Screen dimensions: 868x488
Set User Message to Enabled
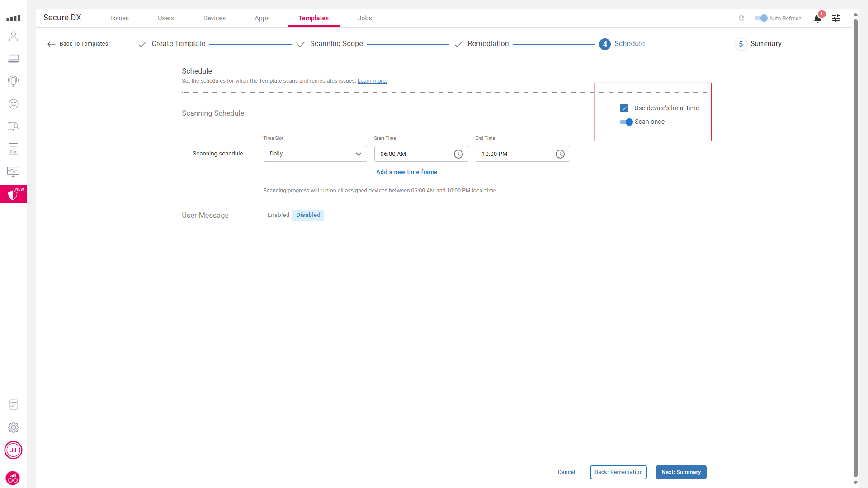click(x=278, y=215)
